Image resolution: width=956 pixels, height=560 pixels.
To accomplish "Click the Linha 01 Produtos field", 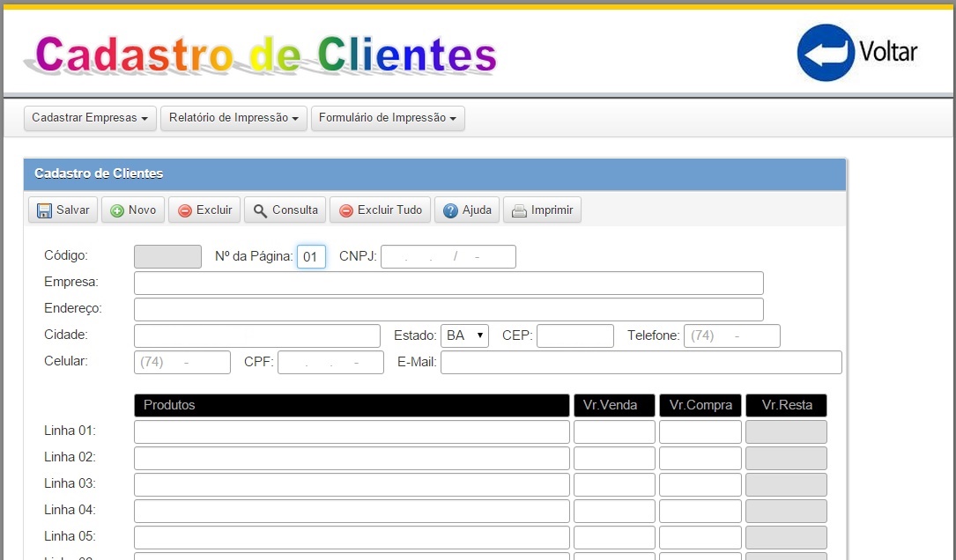I will pos(352,431).
